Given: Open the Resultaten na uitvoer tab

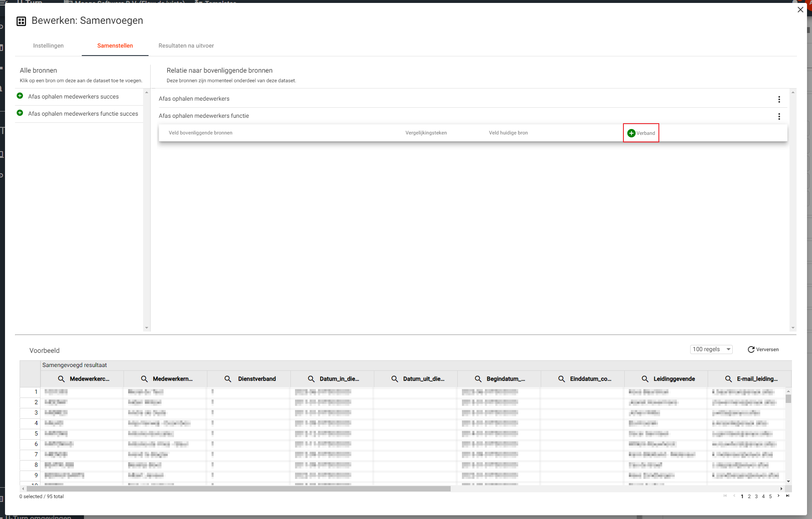Looking at the screenshot, I should (x=186, y=46).
